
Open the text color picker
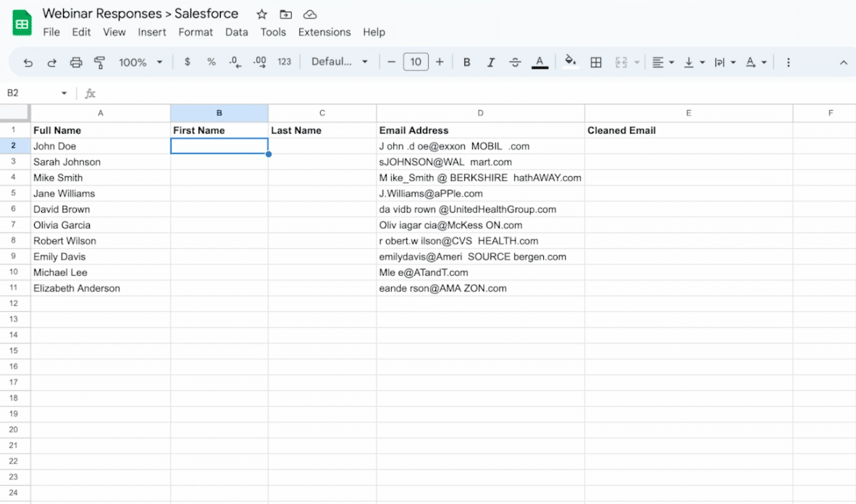pyautogui.click(x=540, y=62)
